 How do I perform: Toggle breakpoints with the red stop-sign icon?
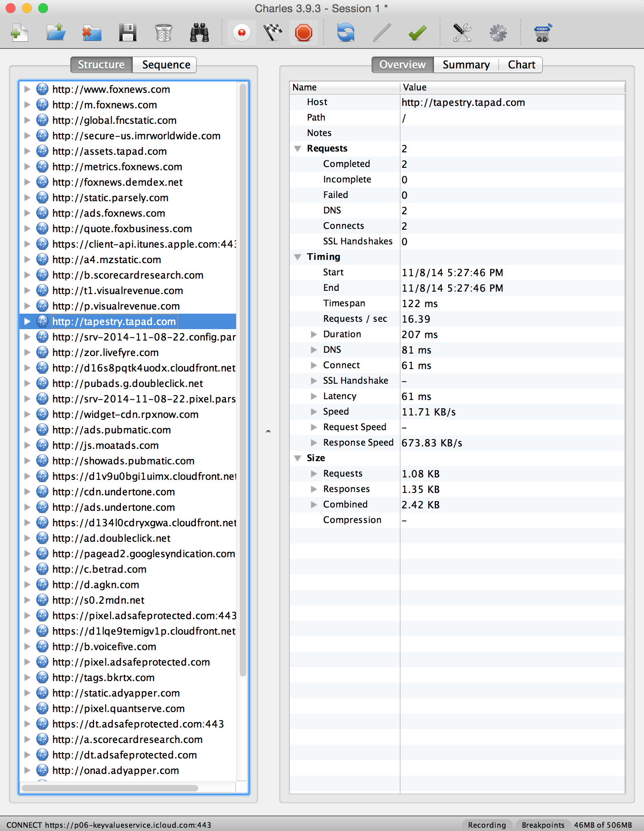(304, 33)
